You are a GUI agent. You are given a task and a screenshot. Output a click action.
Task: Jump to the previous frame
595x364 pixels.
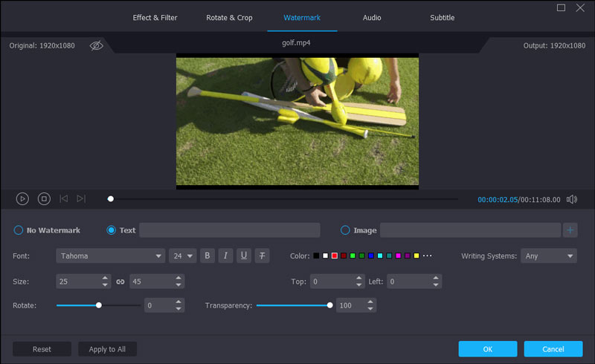[x=64, y=198]
